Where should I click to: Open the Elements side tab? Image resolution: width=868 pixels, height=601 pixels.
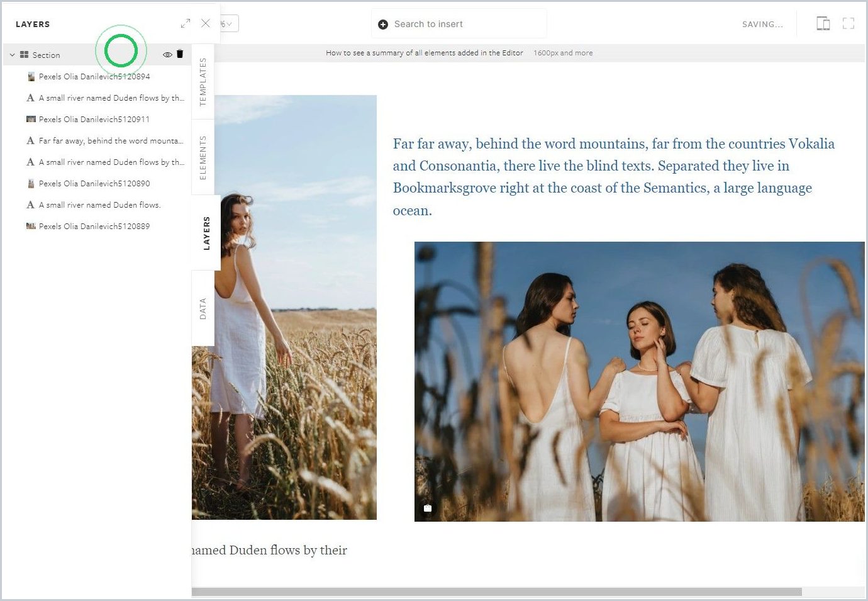pyautogui.click(x=203, y=157)
